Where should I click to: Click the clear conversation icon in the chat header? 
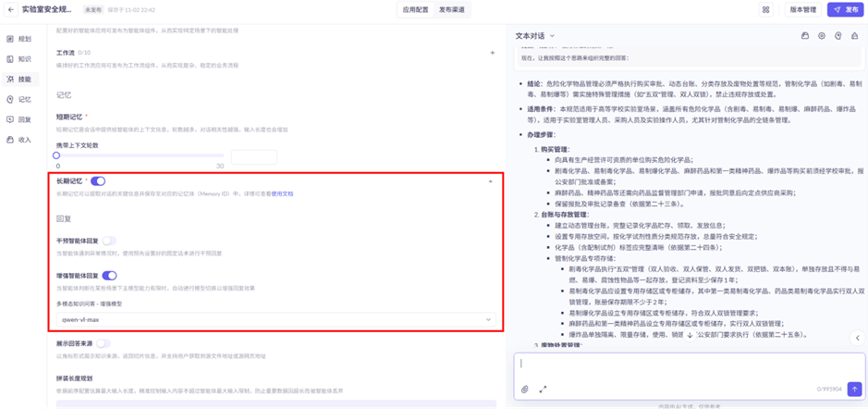point(854,35)
